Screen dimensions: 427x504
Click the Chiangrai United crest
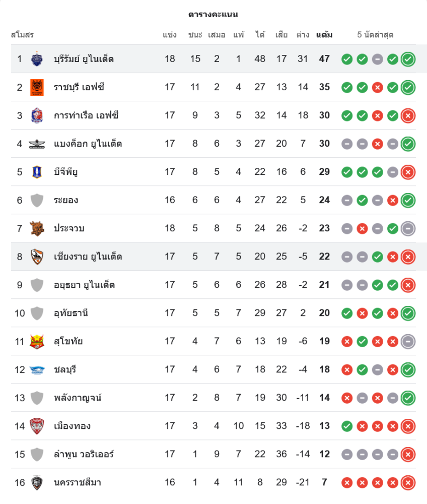pos(37,257)
